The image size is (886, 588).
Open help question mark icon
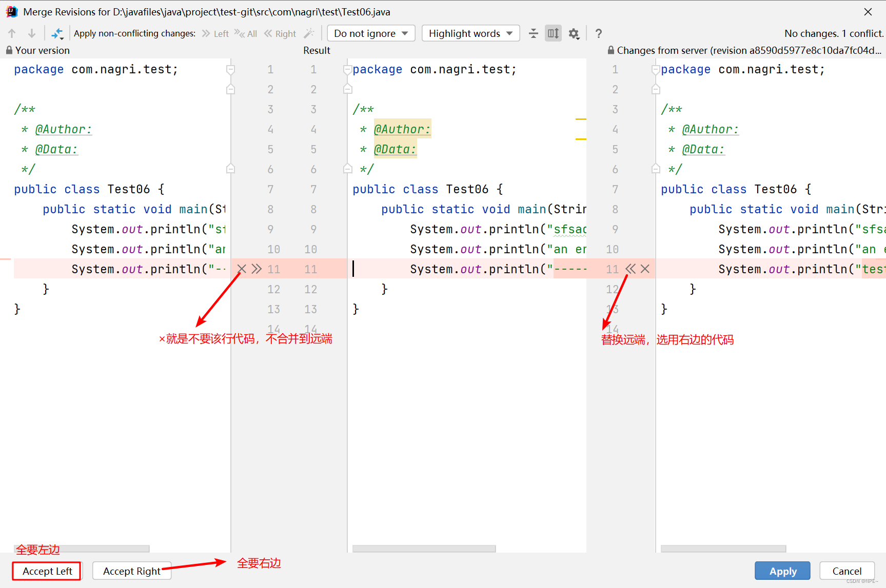click(x=599, y=33)
